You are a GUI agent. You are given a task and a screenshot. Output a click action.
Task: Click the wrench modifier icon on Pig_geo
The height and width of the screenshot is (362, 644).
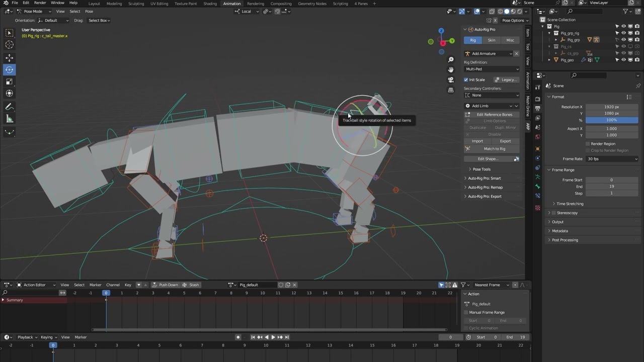pyautogui.click(x=584, y=60)
